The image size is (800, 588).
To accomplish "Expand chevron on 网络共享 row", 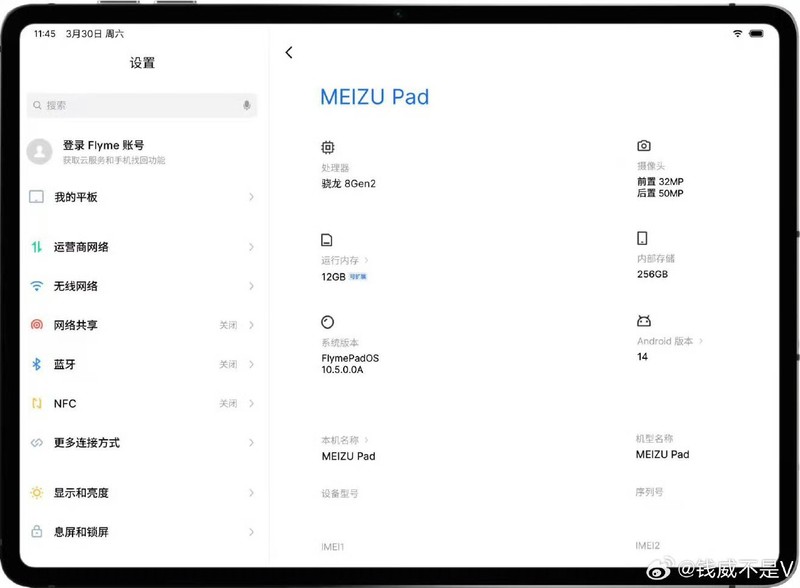I will (x=251, y=325).
